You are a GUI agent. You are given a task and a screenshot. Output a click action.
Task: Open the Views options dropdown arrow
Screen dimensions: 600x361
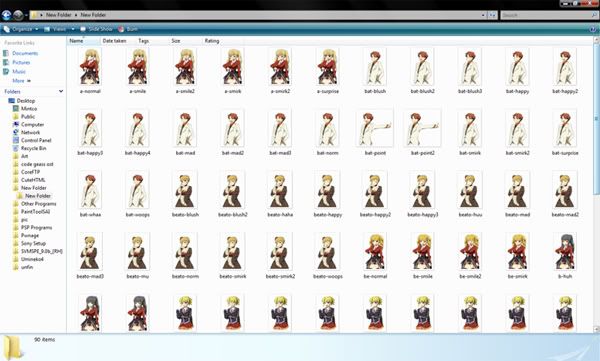tap(73, 29)
